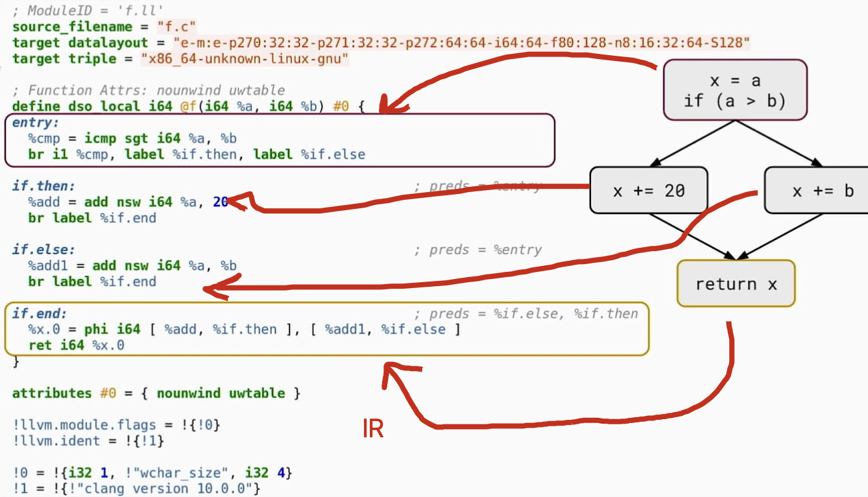868x497 pixels.
Task: Click "br label %if.end" under if.then
Action: click(x=92, y=218)
